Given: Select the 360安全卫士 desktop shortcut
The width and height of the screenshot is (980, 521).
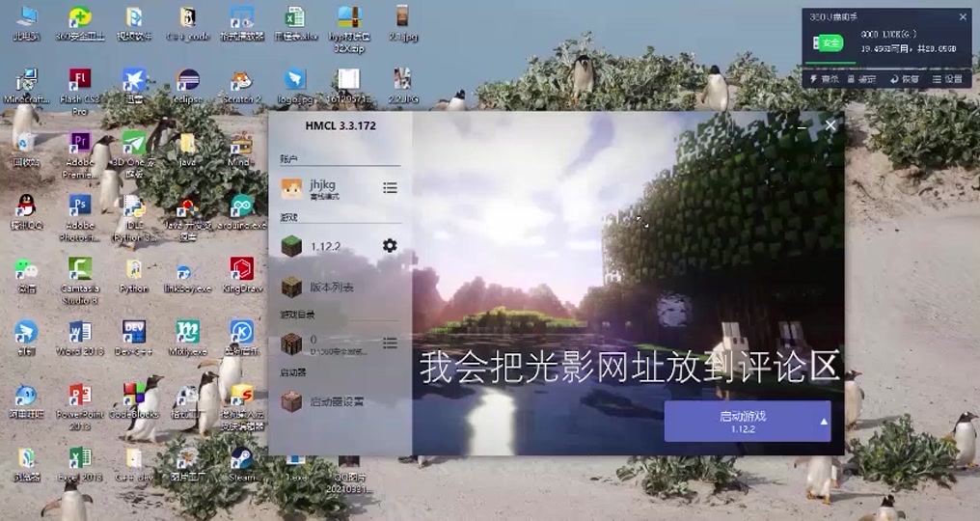Looking at the screenshot, I should tap(80, 24).
